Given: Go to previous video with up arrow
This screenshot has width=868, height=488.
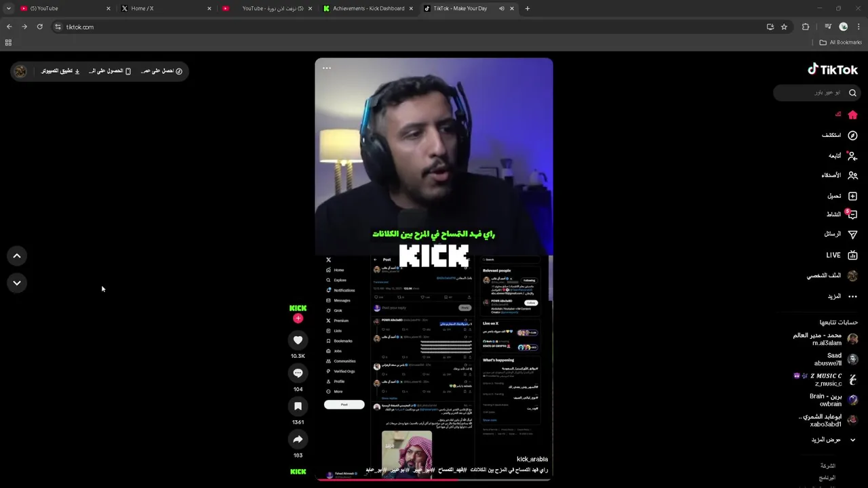Looking at the screenshot, I should 17,256.
